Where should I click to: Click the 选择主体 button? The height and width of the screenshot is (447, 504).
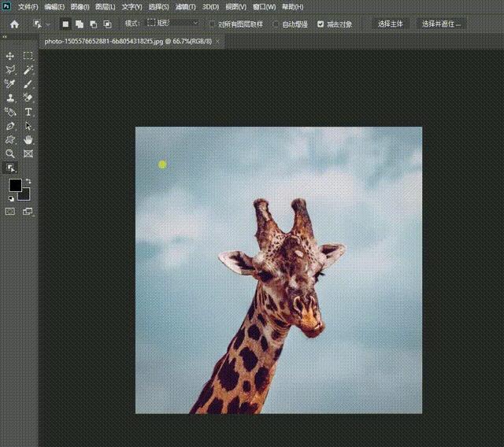coord(391,24)
